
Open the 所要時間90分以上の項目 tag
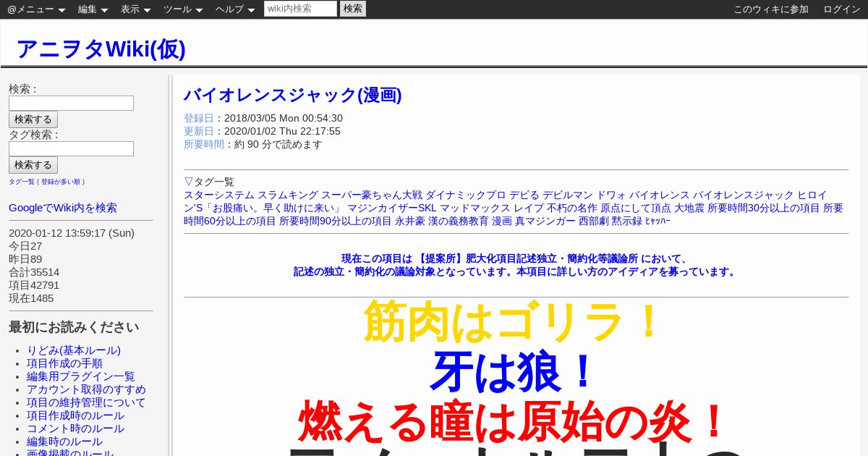pyautogui.click(x=336, y=221)
